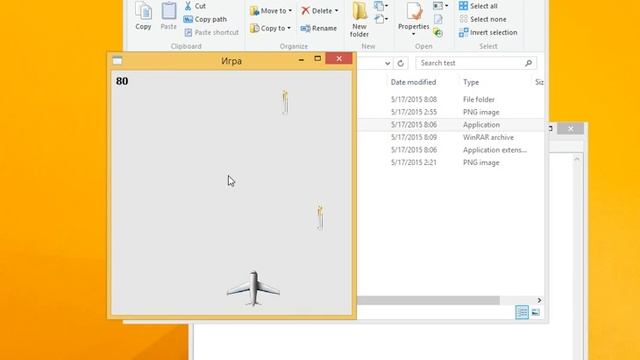Click the horizontal scrollbar right arrow
Viewport: 640px width, 360px height.
(539, 300)
